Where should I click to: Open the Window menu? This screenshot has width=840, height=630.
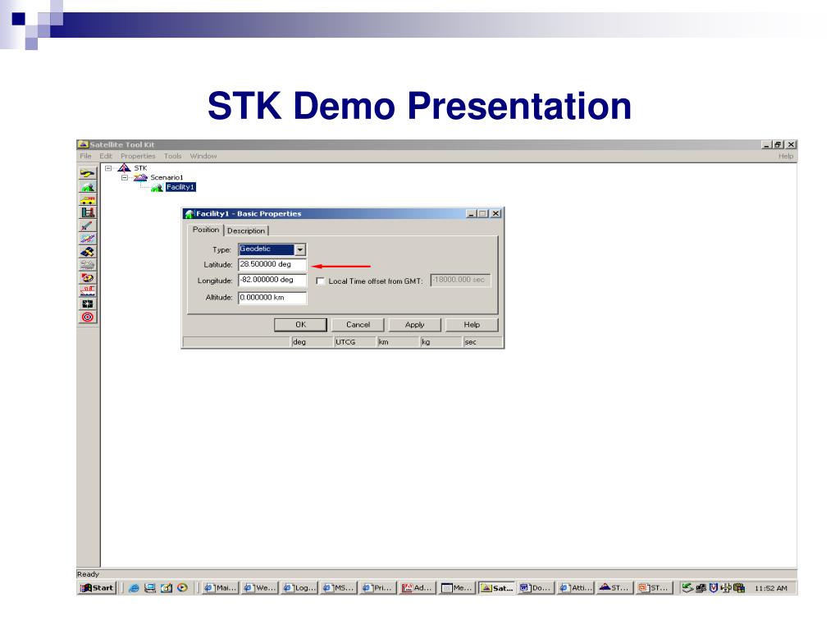point(203,157)
